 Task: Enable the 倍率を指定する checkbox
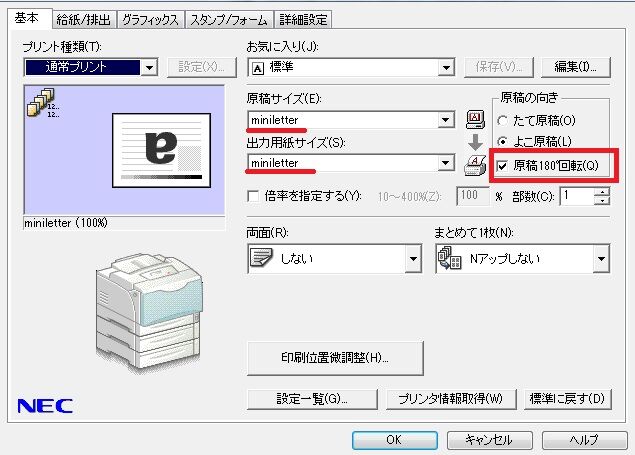pyautogui.click(x=253, y=196)
